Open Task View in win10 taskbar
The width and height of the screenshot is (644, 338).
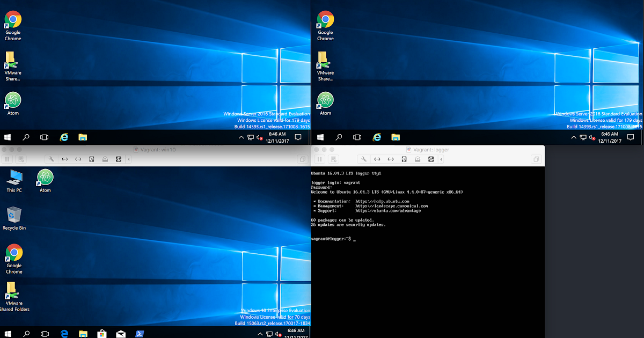pos(45,333)
